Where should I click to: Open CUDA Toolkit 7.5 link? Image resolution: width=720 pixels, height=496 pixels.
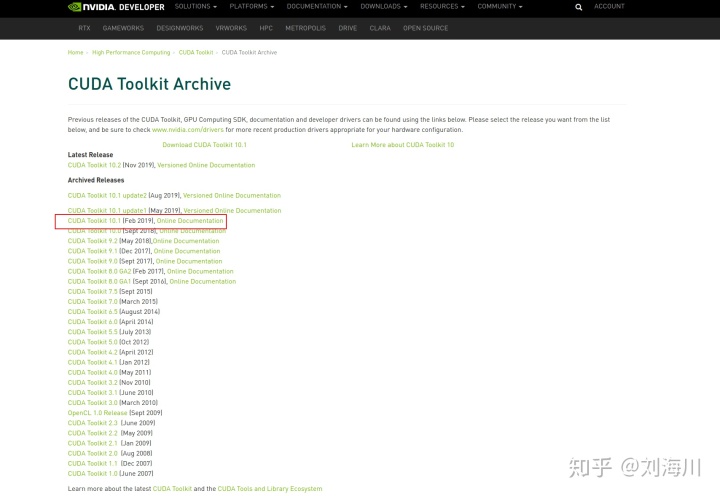click(x=92, y=292)
